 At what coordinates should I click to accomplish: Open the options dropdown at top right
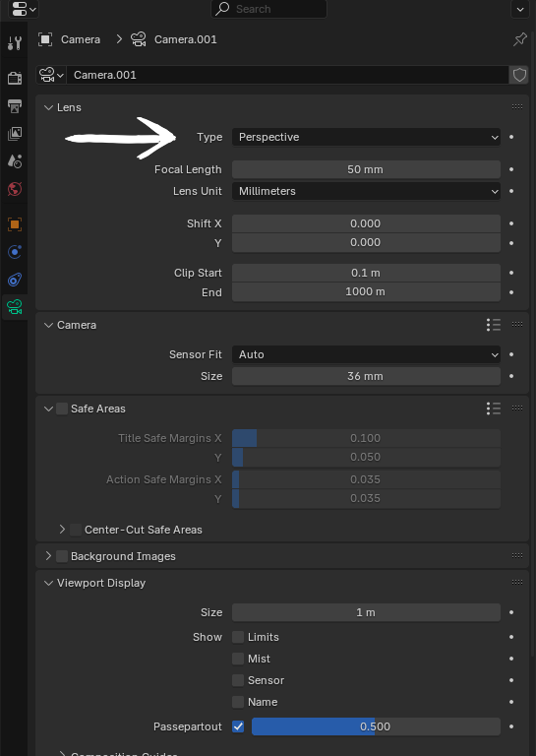coord(520,9)
